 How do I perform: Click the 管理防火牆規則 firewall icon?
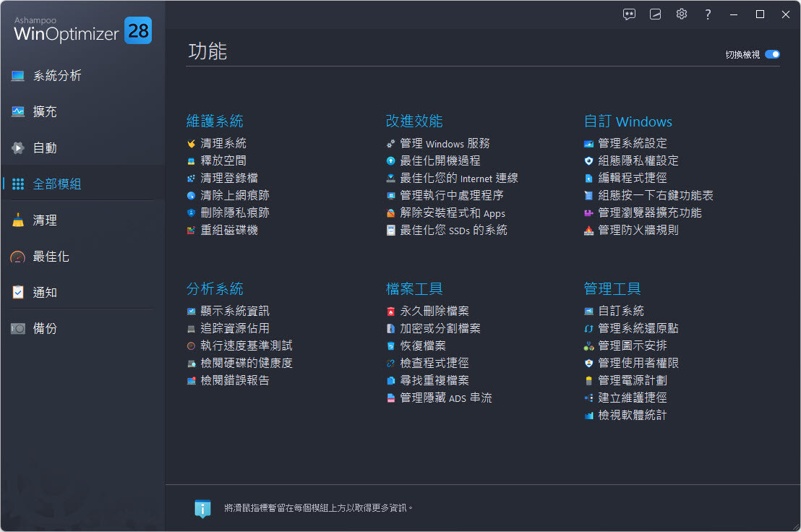588,231
